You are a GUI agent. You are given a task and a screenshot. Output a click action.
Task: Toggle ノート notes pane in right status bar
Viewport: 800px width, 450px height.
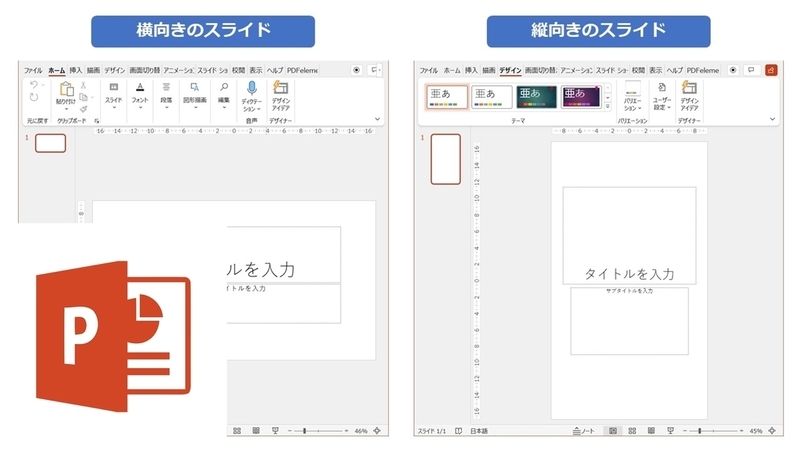(584, 431)
